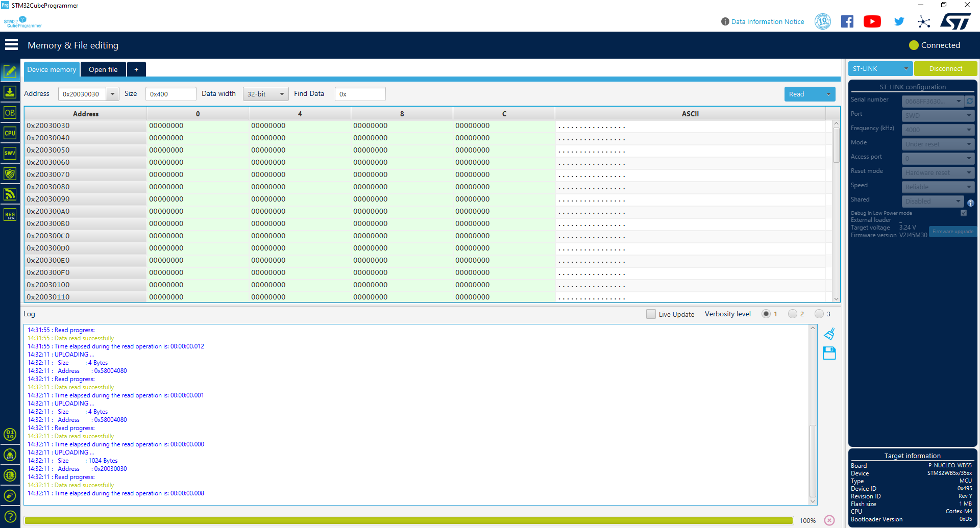Image resolution: width=980 pixels, height=528 pixels.
Task: Save the log using the floppy disk icon
Action: coord(829,353)
